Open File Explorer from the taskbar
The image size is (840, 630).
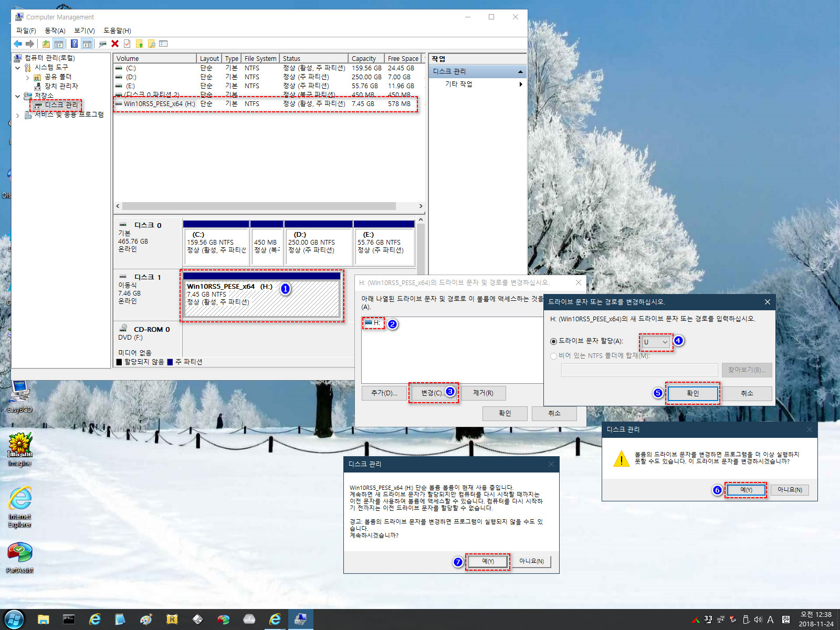[43, 619]
